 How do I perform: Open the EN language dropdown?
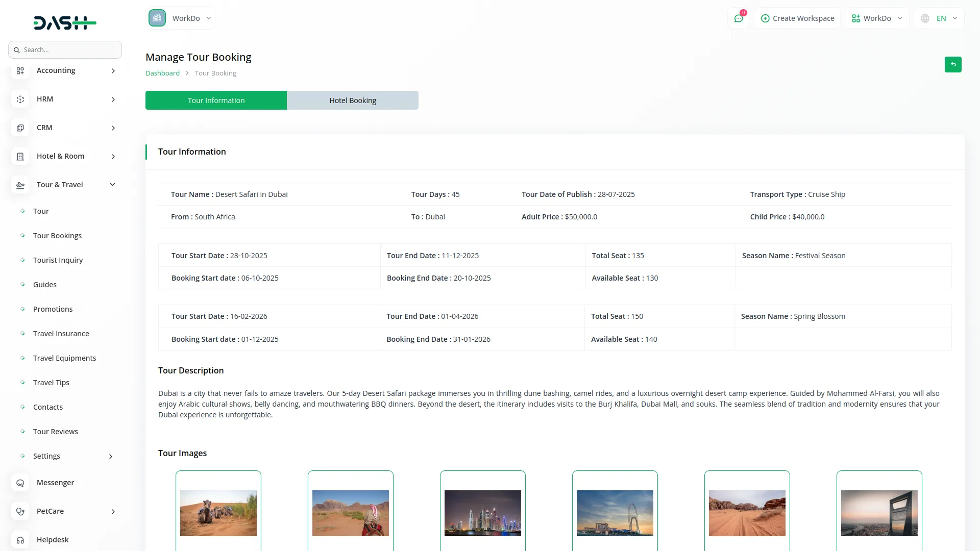point(939,18)
